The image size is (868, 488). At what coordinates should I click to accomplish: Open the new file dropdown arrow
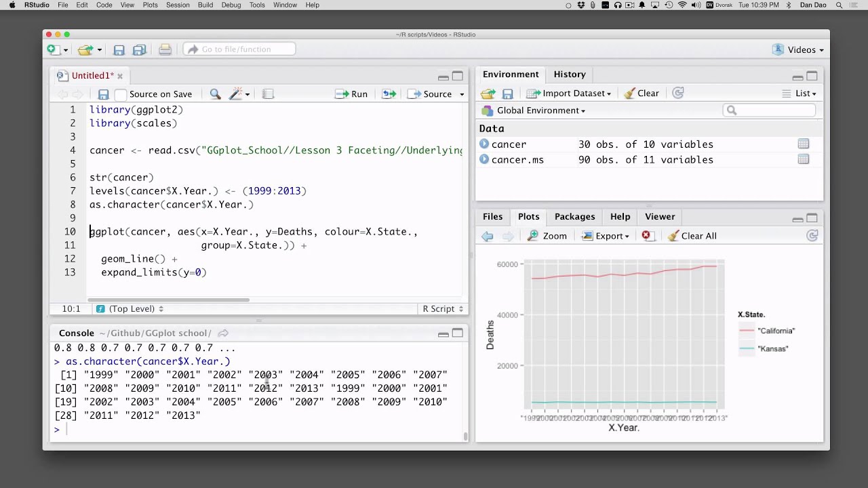coord(66,50)
